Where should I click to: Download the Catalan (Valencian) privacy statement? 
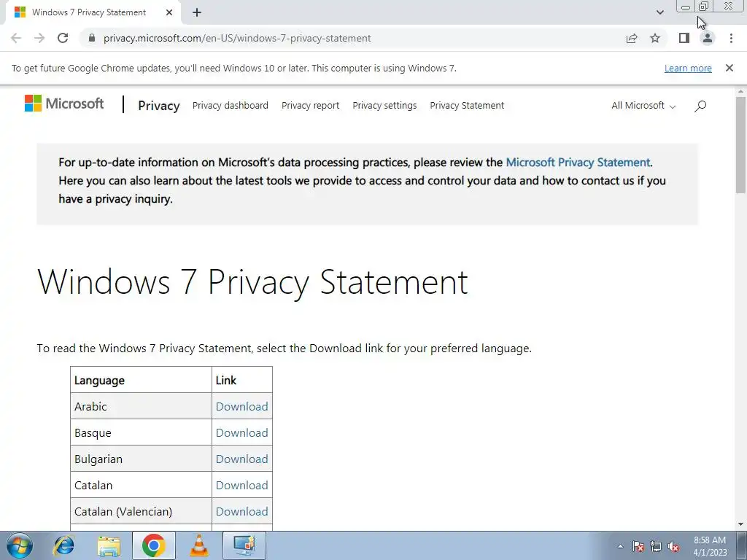click(242, 511)
